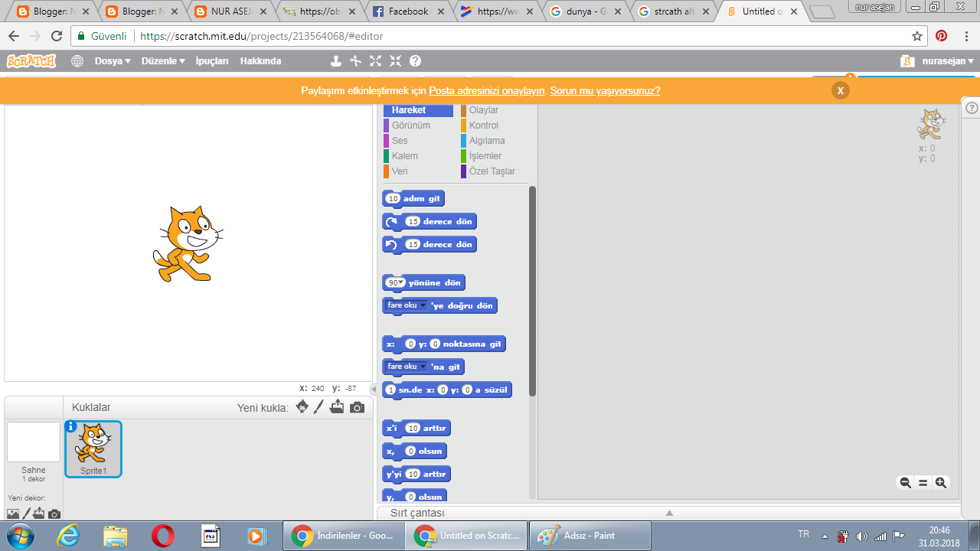The width and height of the screenshot is (980, 551).
Task: Open help panel question mark at right edge
Action: click(971, 108)
